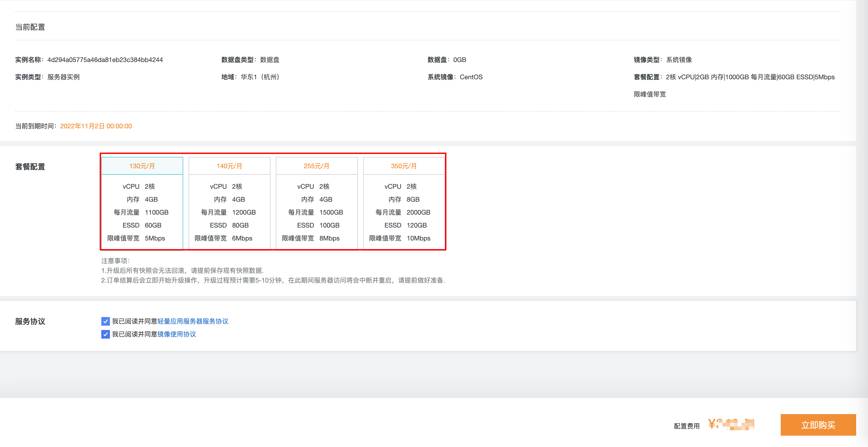Click the 80GB ESSD value
The width and height of the screenshot is (868, 447).
(240, 225)
